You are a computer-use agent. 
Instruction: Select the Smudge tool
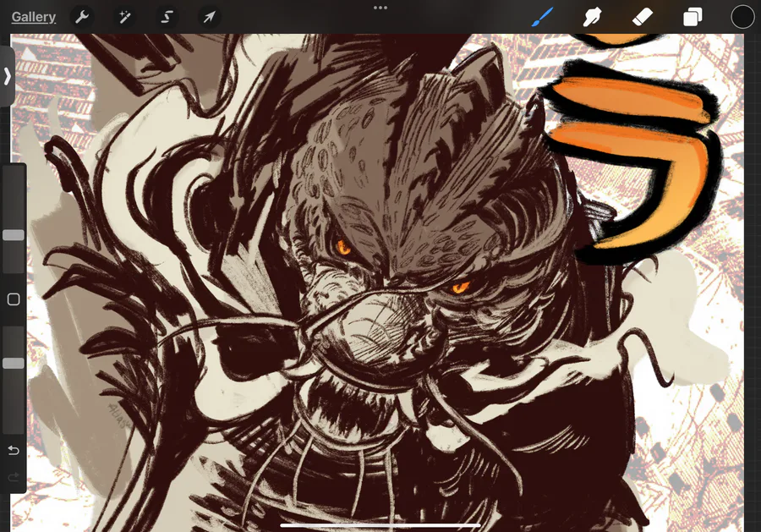(x=593, y=17)
